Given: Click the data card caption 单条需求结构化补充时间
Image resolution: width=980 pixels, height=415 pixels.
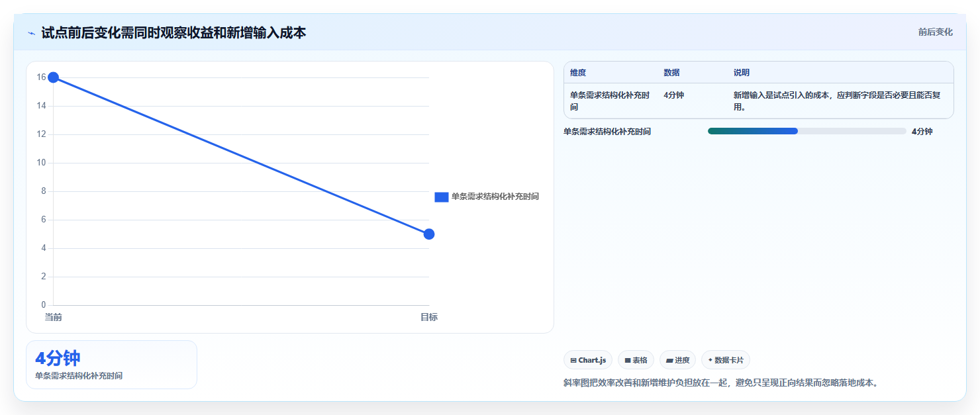Looking at the screenshot, I should pyautogui.click(x=79, y=375).
